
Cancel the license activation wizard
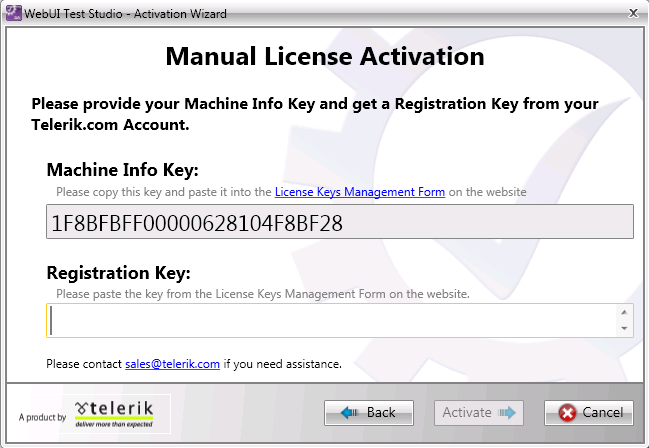tap(588, 412)
